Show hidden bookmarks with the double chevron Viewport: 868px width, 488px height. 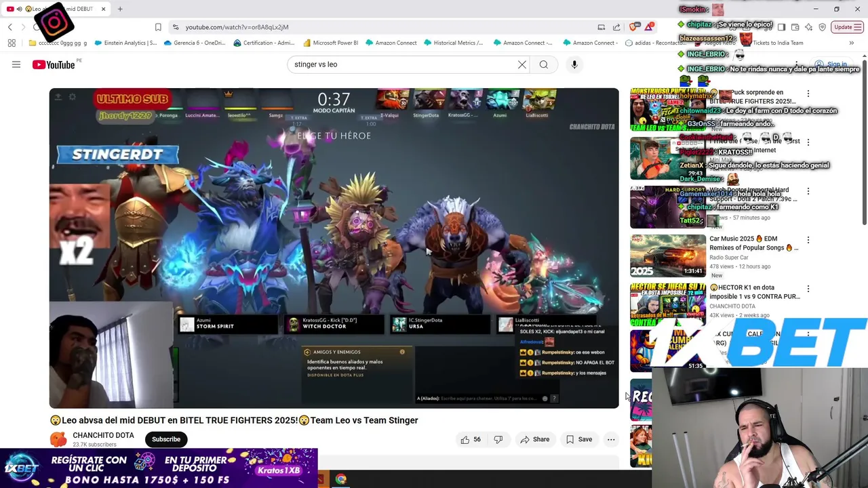click(852, 43)
